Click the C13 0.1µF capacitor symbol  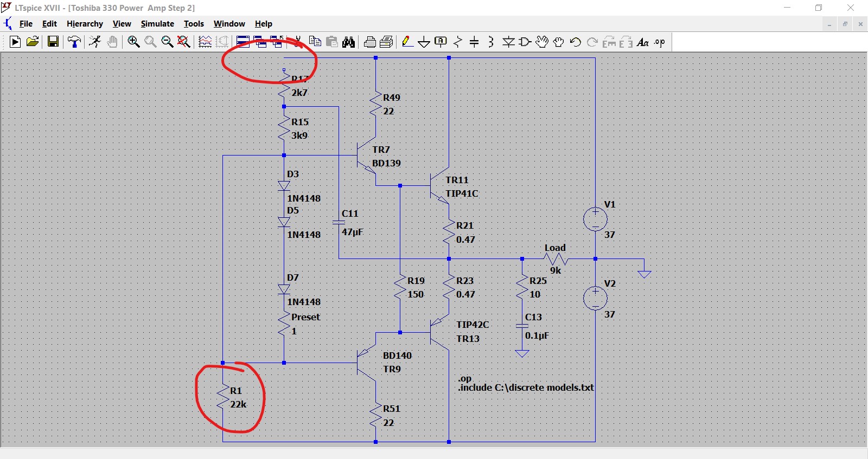point(522,326)
